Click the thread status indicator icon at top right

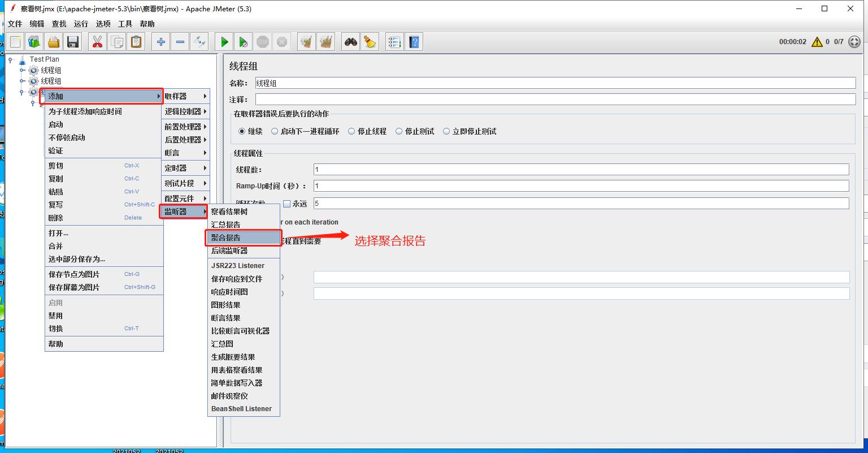coord(854,42)
